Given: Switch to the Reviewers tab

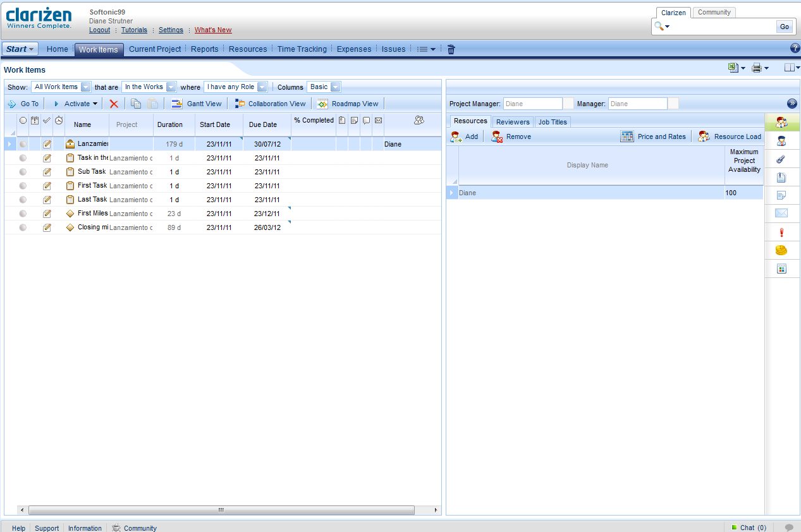Looking at the screenshot, I should (x=512, y=122).
